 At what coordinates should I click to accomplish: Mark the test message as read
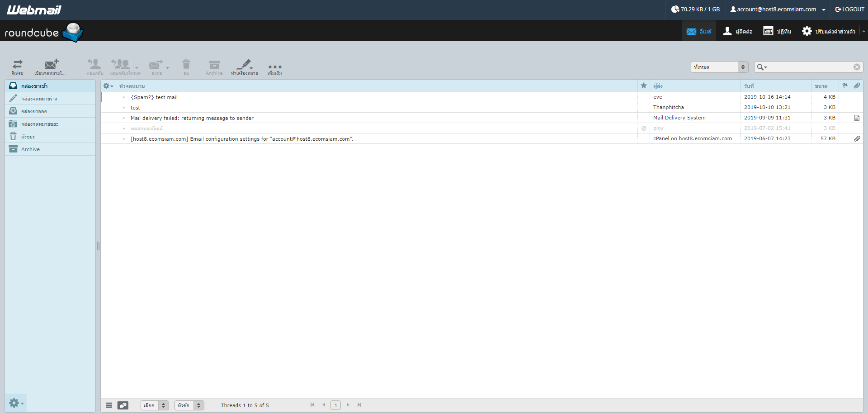(125, 107)
